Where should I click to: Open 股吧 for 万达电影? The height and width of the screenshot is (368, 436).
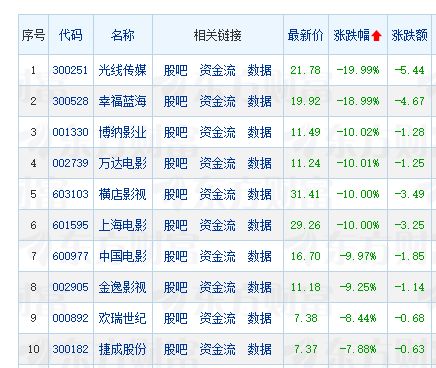point(175,163)
